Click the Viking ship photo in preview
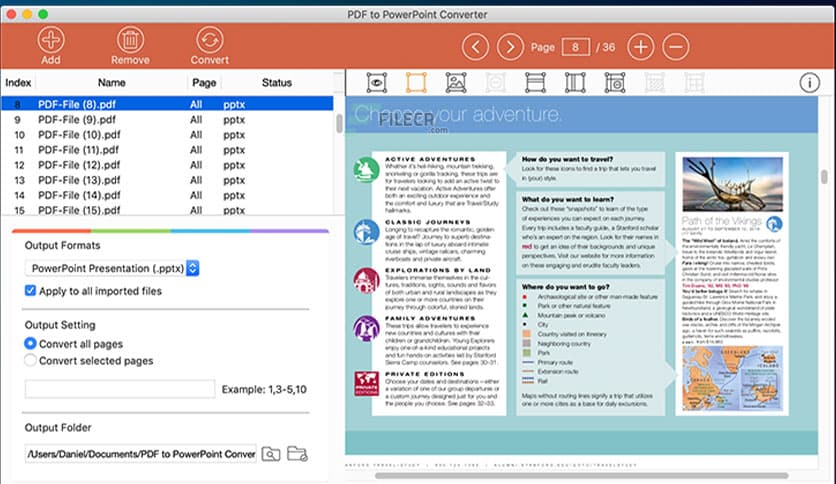This screenshot has width=836, height=484. click(x=733, y=184)
